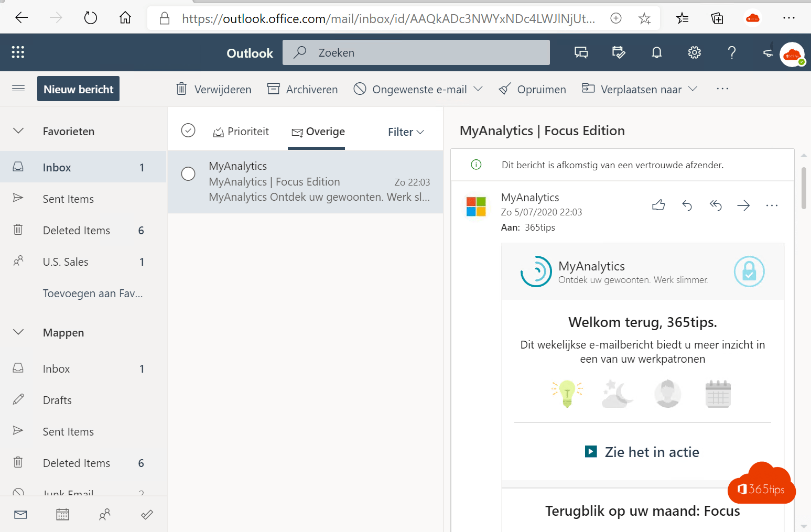
Task: Select the MyAnalytics message circle
Action: (188, 173)
